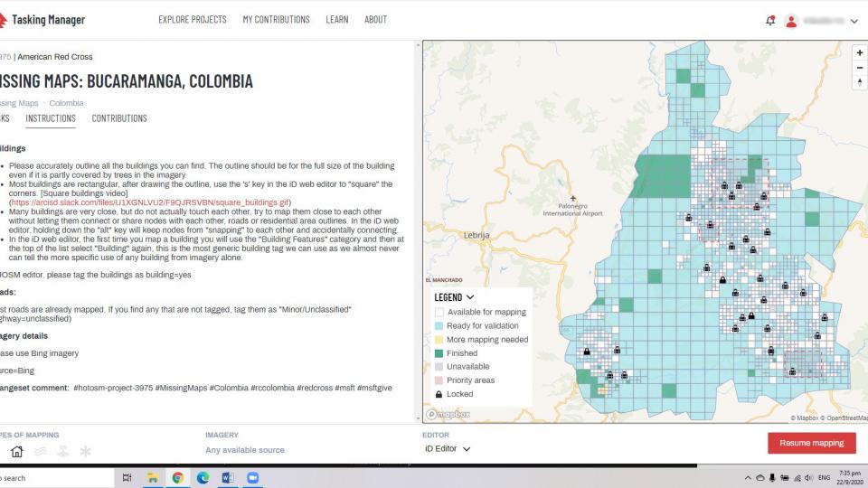Click the buildings mapping type house icon
868x488 pixels.
click(x=16, y=451)
